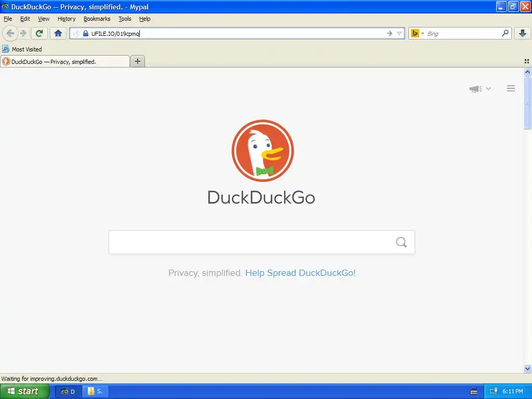This screenshot has height=399, width=532.
Task: Open the Bookmarks menu
Action: click(97, 19)
